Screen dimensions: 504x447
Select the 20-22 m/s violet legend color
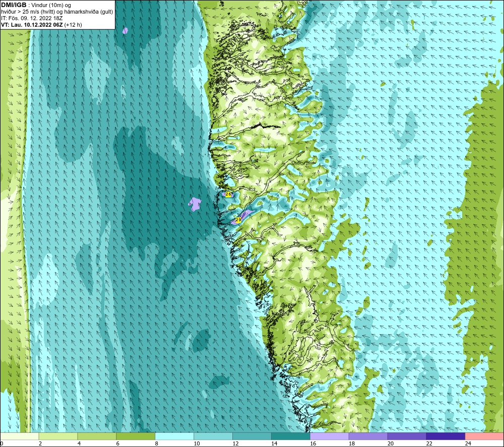click(x=407, y=436)
